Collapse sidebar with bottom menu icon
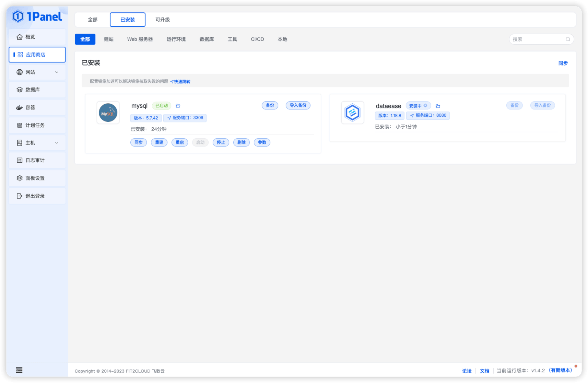This screenshot has width=588, height=383. tap(19, 370)
